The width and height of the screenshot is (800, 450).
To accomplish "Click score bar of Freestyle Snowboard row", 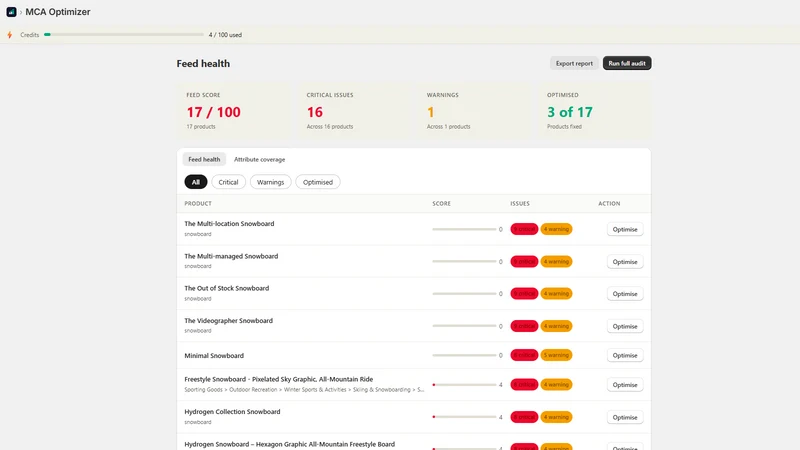I will (464, 385).
